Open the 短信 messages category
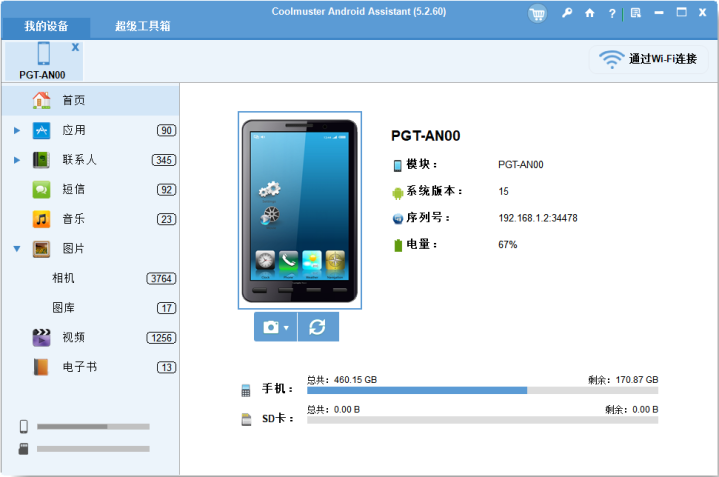 (x=90, y=189)
